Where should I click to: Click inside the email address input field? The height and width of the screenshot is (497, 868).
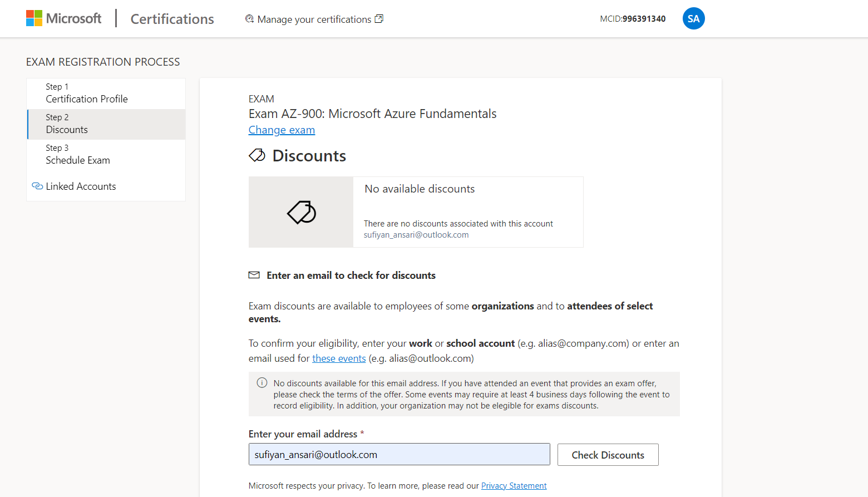pyautogui.click(x=398, y=454)
